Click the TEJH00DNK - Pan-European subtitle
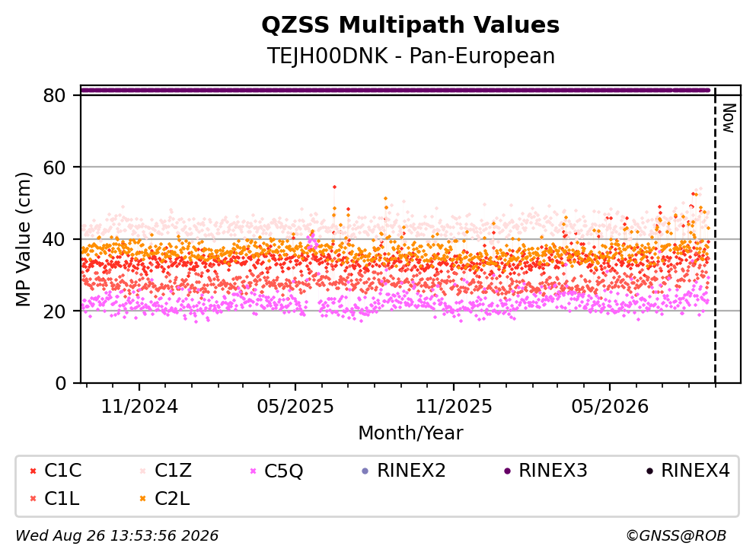 (411, 56)
